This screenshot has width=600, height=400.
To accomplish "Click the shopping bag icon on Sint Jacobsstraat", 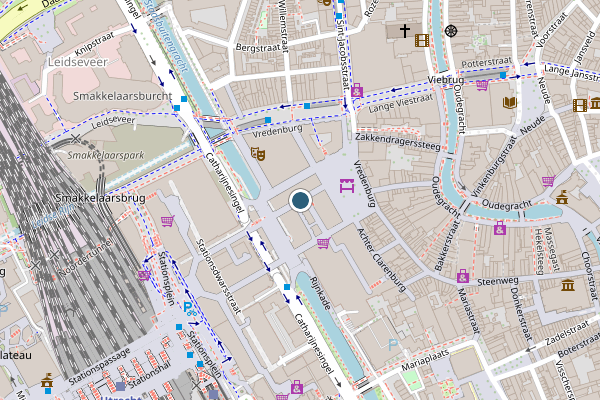I will click(357, 90).
